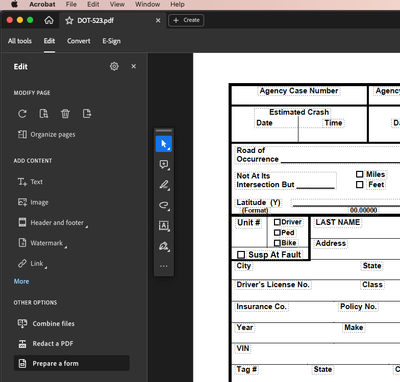Click the rotate page icon
This screenshot has height=382, width=400.
pos(22,114)
